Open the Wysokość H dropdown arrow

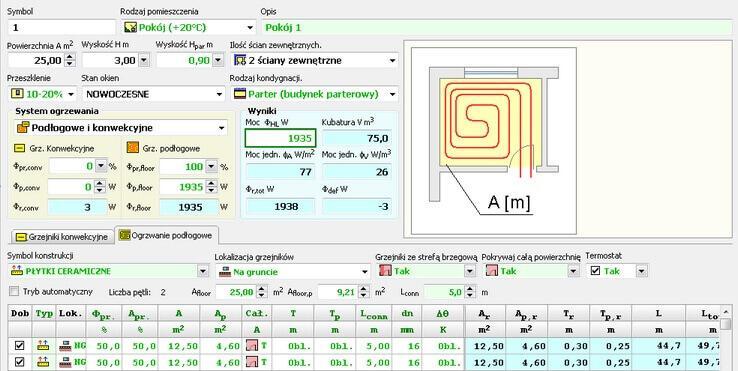[x=144, y=60]
